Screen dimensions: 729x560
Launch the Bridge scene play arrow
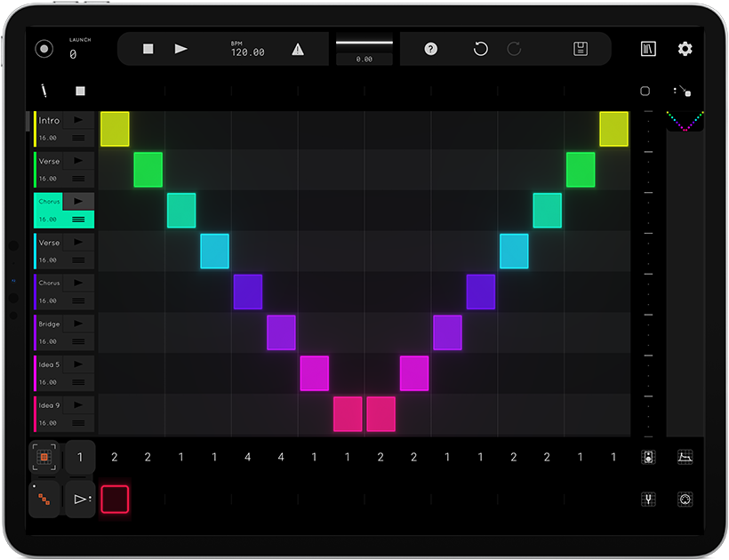pos(78,324)
